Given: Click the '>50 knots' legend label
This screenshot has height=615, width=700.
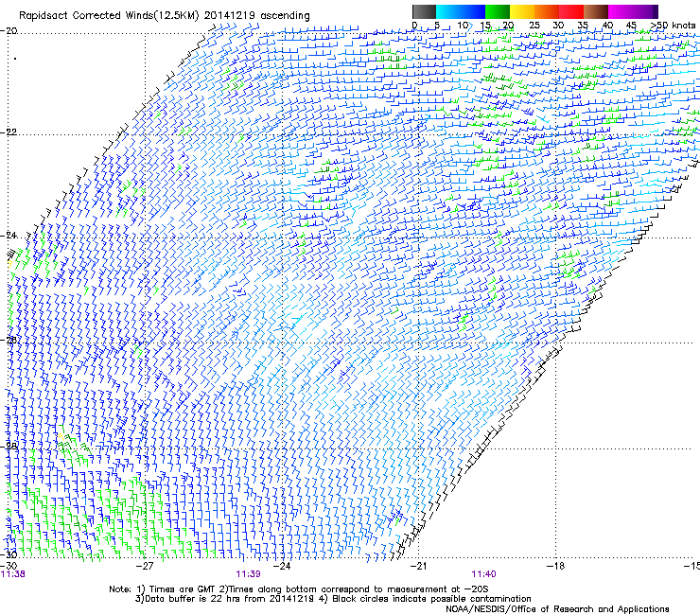Looking at the screenshot, I should 673,26.
